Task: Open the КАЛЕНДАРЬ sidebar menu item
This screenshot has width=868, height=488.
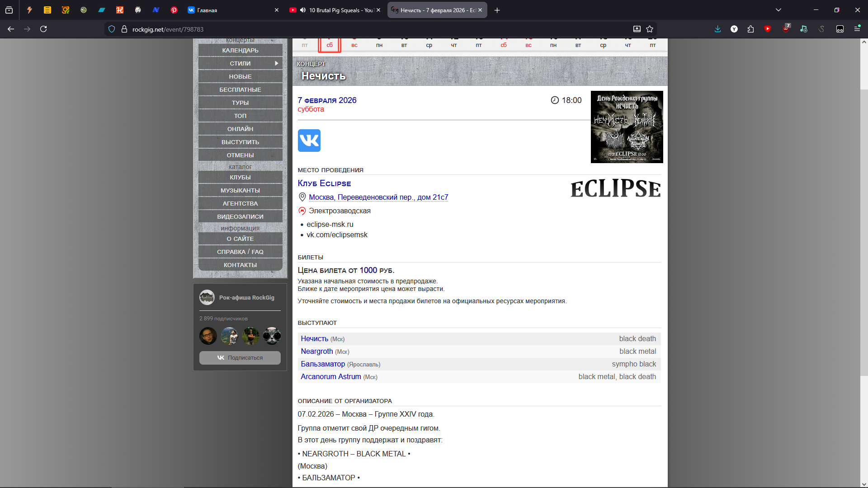Action: pyautogui.click(x=240, y=50)
